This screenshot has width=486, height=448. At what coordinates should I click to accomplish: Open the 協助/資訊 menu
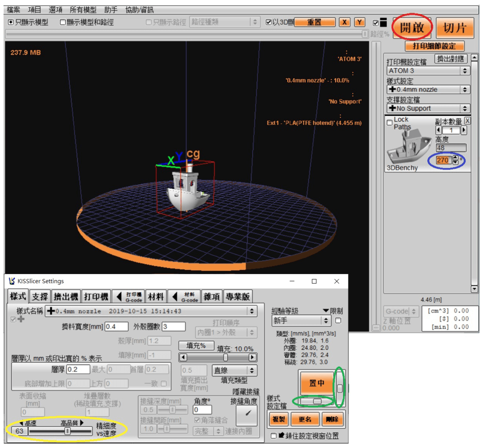140,9
